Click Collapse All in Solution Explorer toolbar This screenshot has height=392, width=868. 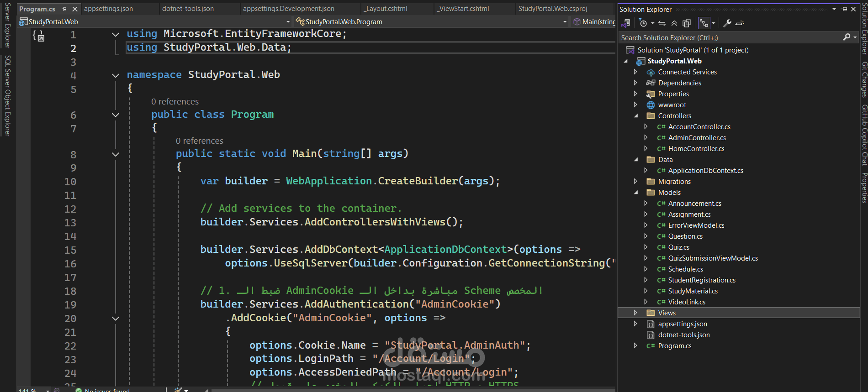pyautogui.click(x=674, y=23)
